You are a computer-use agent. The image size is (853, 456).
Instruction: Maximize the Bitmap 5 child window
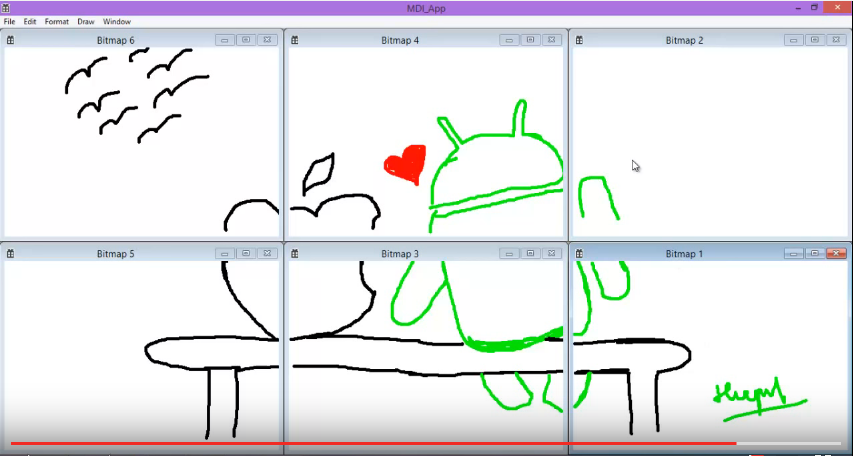pyautogui.click(x=246, y=253)
